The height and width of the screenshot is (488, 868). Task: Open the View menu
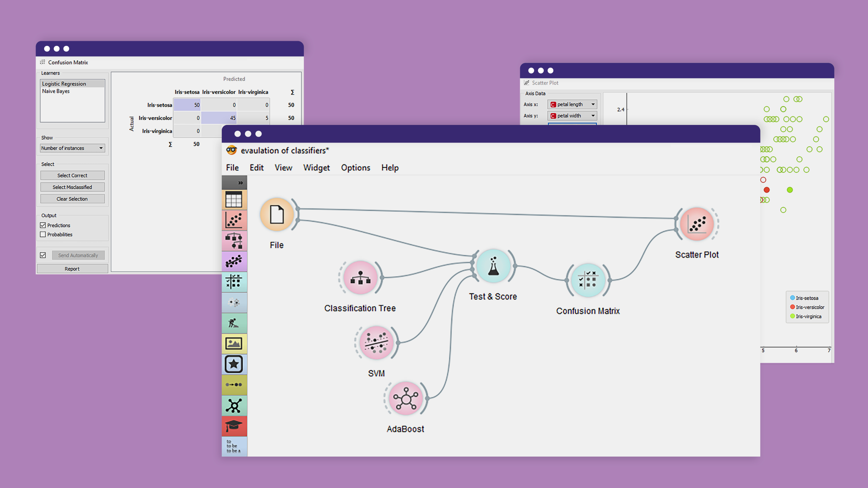(x=283, y=168)
